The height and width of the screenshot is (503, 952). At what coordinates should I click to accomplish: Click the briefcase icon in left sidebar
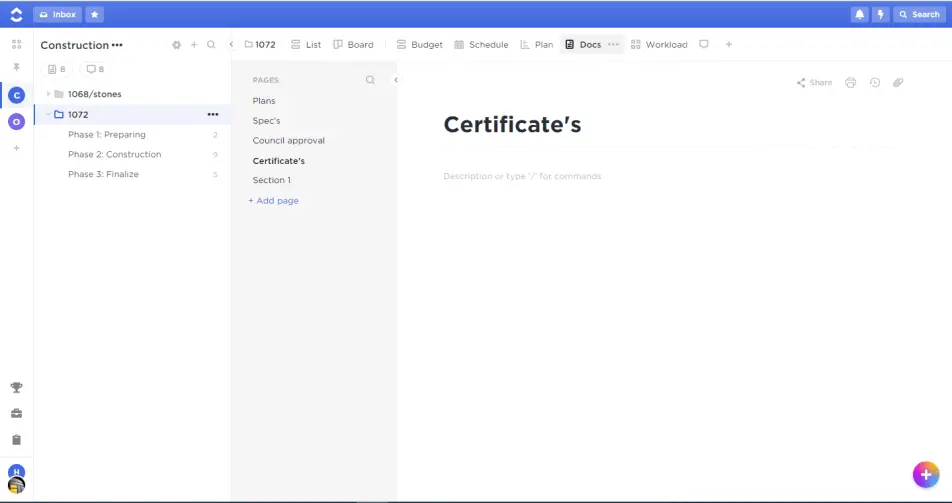coord(16,414)
